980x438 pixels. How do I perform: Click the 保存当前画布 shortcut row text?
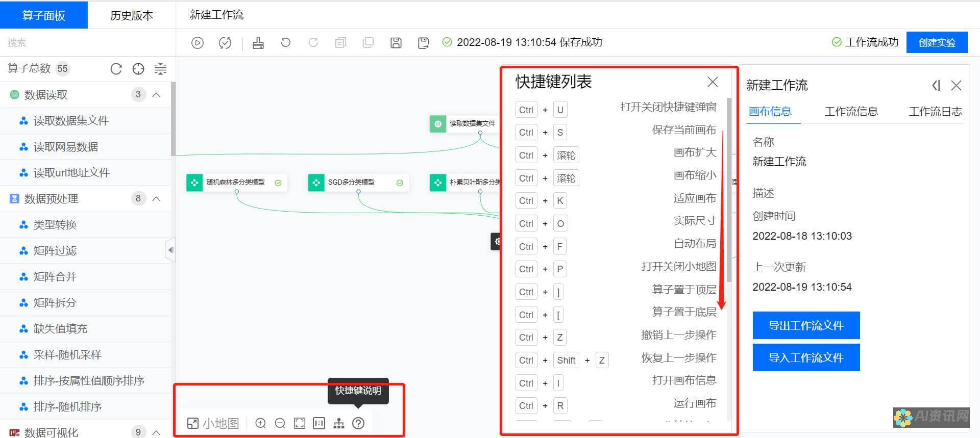pyautogui.click(x=684, y=130)
